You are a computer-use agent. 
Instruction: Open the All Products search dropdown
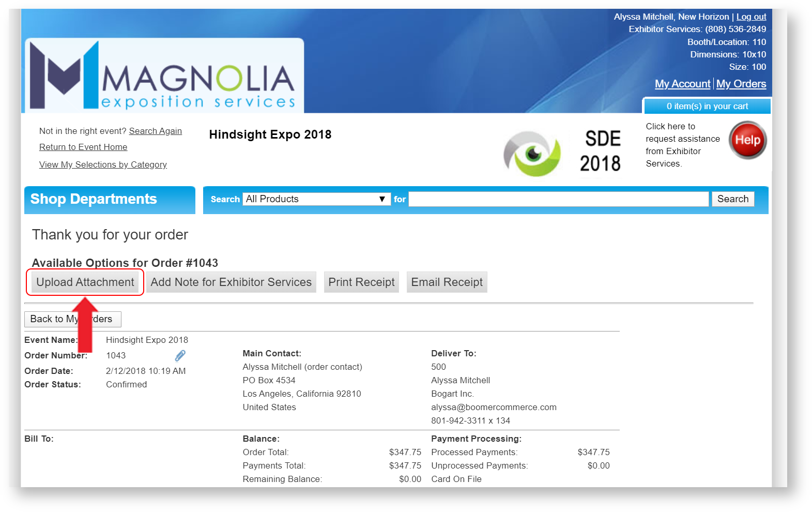[x=316, y=199]
